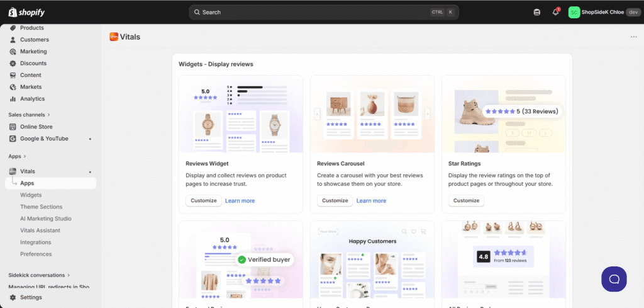Customize the Reviews Carousel

[335, 201]
